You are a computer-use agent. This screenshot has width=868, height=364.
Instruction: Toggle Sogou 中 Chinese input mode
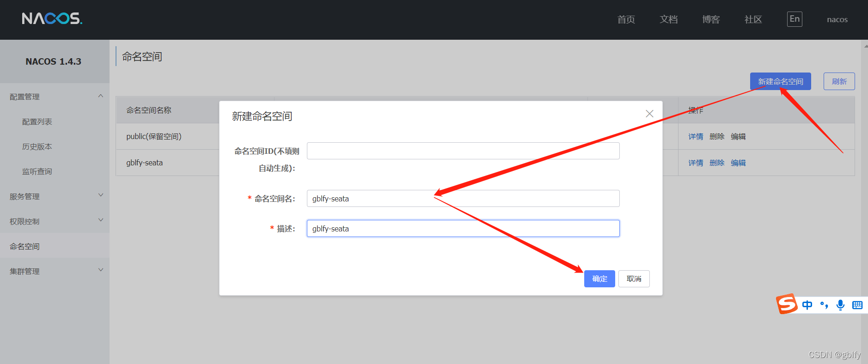tap(807, 305)
